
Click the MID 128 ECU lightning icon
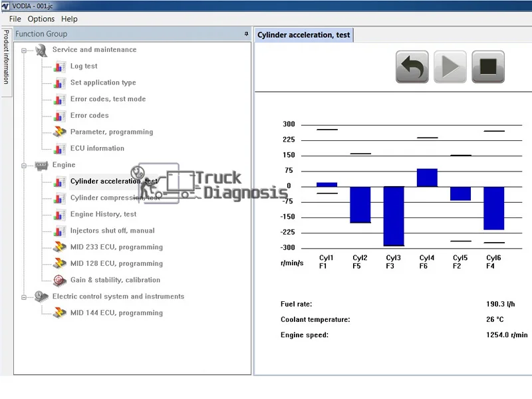click(x=59, y=263)
